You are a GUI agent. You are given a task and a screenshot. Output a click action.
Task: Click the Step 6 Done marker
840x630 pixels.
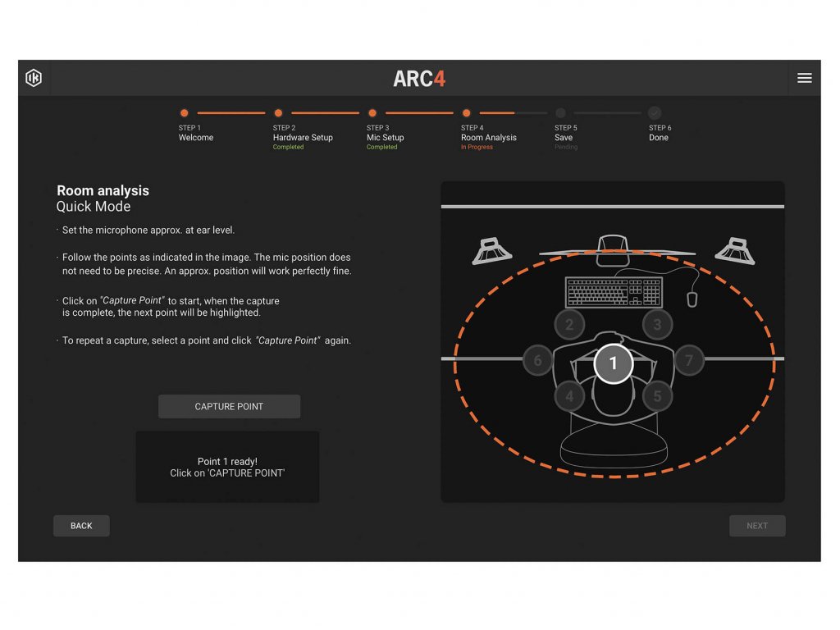[655, 113]
